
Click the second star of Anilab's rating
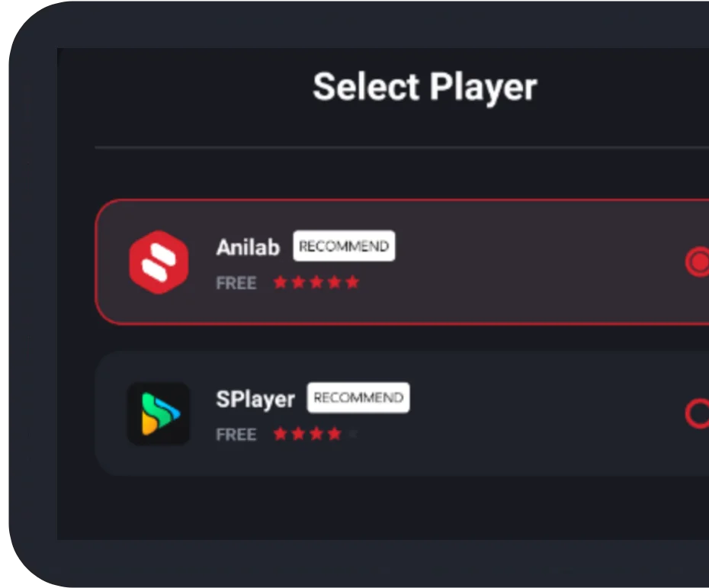298,282
